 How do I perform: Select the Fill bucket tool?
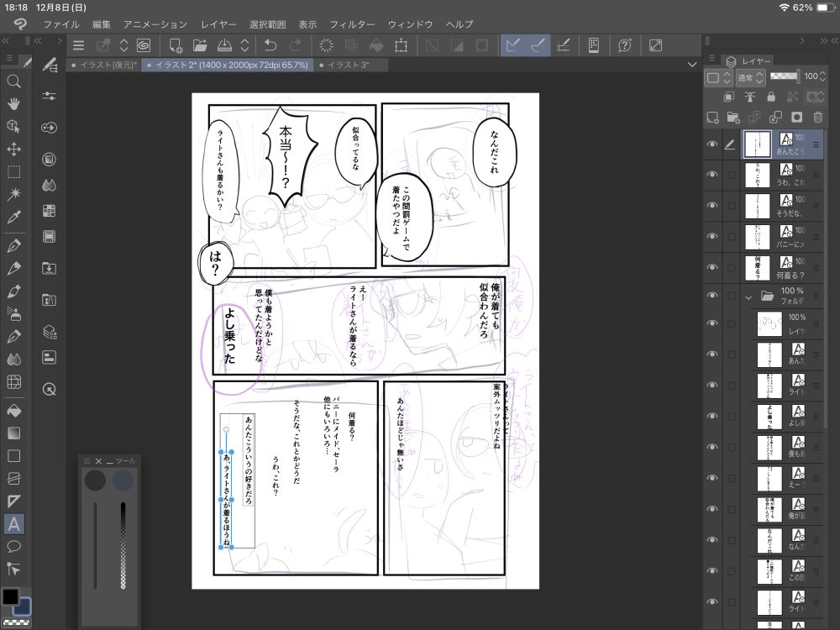click(13, 411)
